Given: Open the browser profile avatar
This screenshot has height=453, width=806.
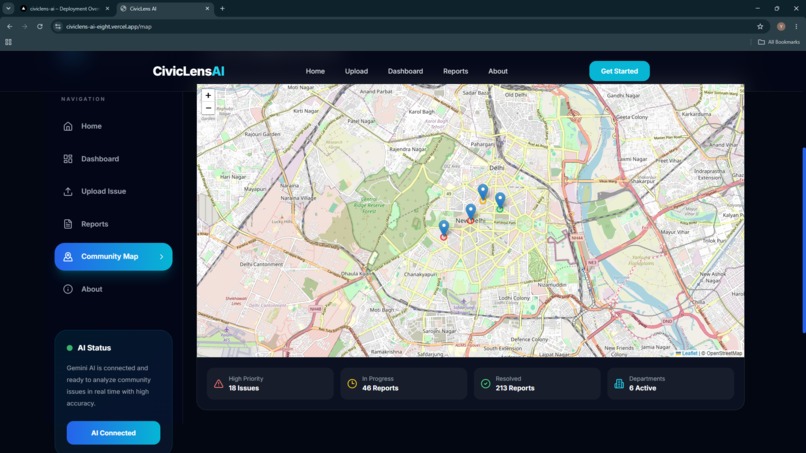Looking at the screenshot, I should [x=781, y=26].
